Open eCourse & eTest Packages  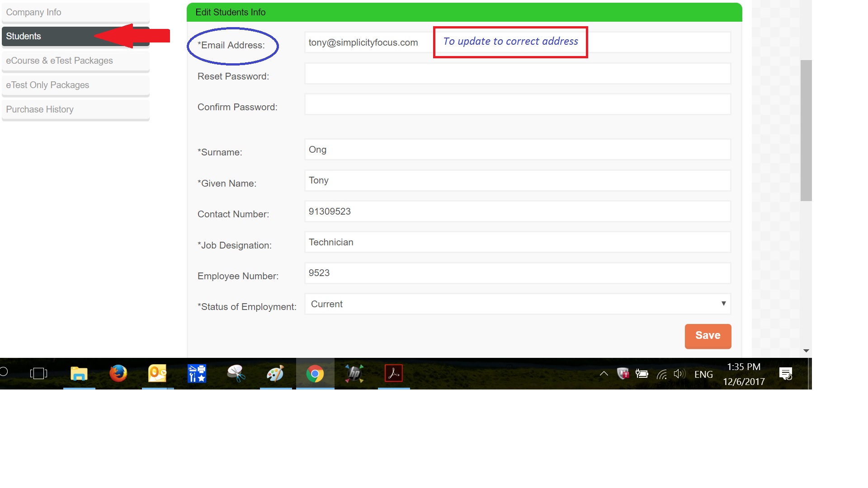[75, 61]
